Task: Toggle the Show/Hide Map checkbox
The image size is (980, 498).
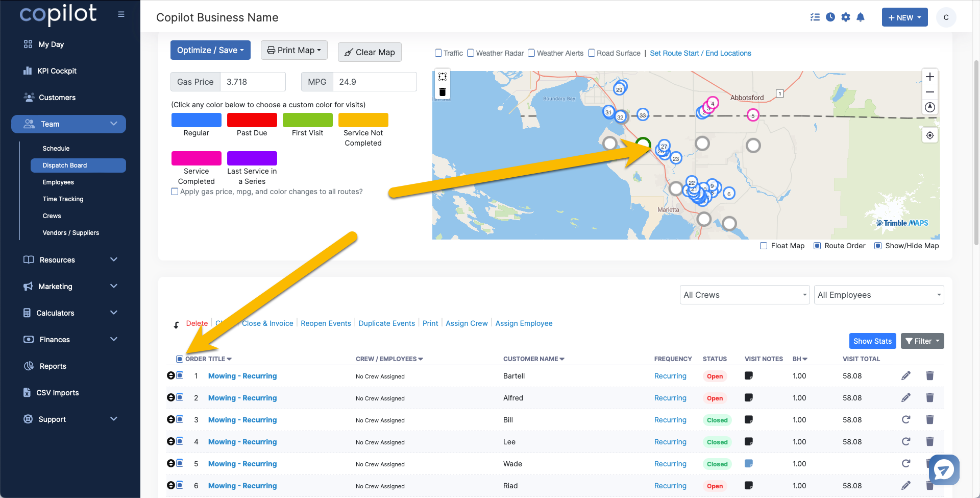Action: click(x=878, y=246)
